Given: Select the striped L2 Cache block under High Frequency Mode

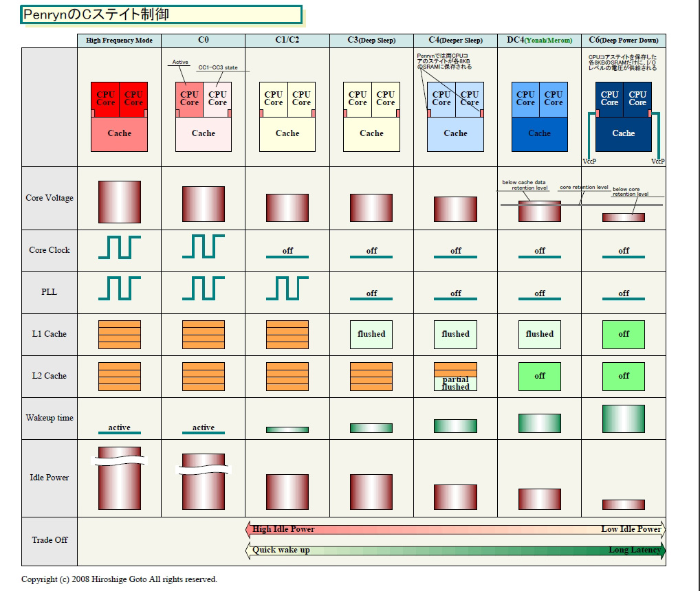Looking at the screenshot, I should 119,377.
